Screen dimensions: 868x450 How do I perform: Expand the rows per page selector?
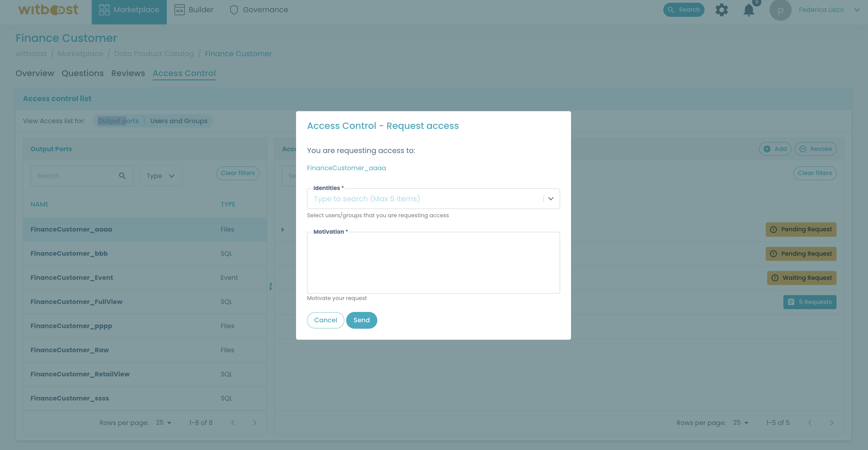tap(169, 422)
